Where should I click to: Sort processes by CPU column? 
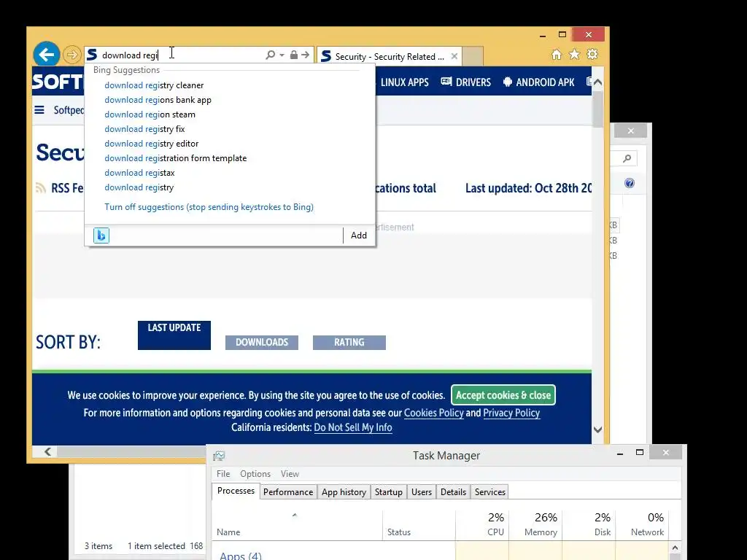coord(482,525)
